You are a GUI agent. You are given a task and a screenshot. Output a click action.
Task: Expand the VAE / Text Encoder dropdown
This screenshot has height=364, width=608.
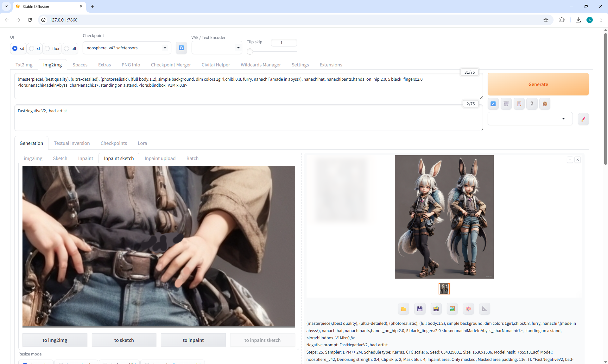pyautogui.click(x=217, y=48)
